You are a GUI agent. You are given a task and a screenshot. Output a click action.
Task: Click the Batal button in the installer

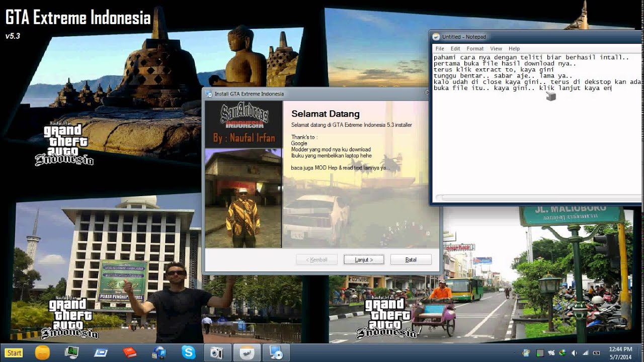pyautogui.click(x=411, y=260)
